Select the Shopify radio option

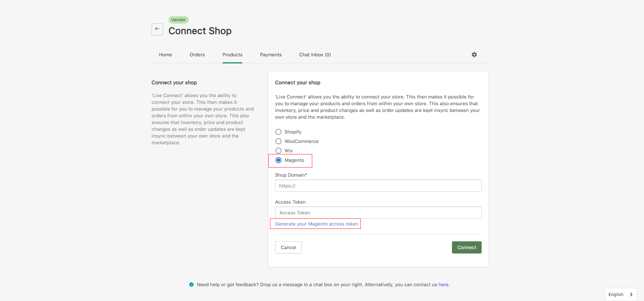tap(278, 132)
